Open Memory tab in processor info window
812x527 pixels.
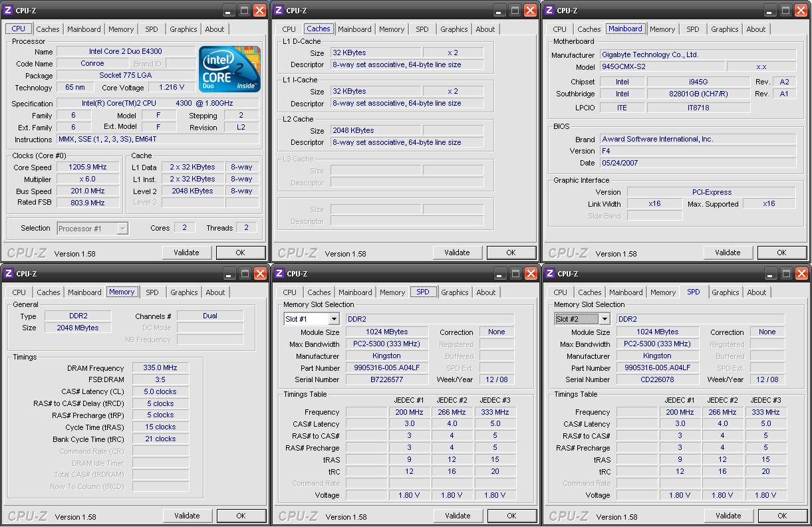tap(121, 29)
